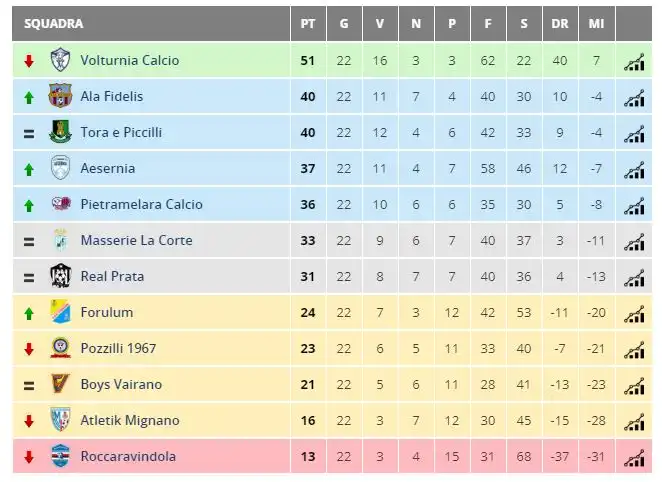This screenshot has width=662, height=482.
Task: Open the trend chart icon for Volturnia Calcio
Action: coord(634,62)
